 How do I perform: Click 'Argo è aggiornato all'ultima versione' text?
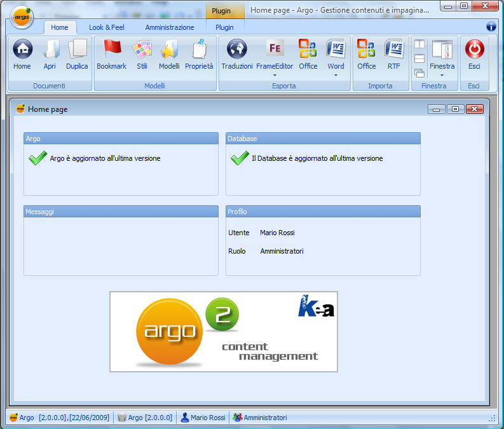105,158
